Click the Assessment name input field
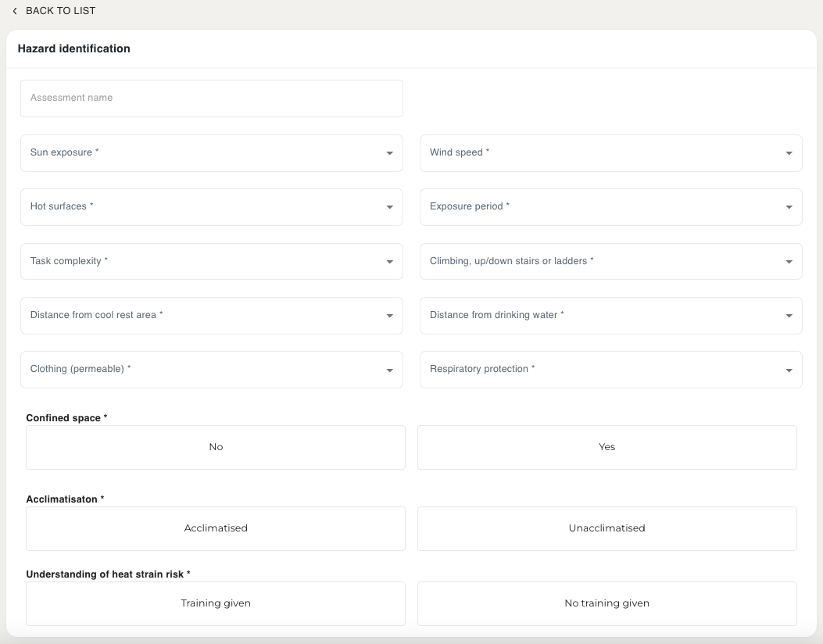Screen dimensions: 823x644 (211, 98)
